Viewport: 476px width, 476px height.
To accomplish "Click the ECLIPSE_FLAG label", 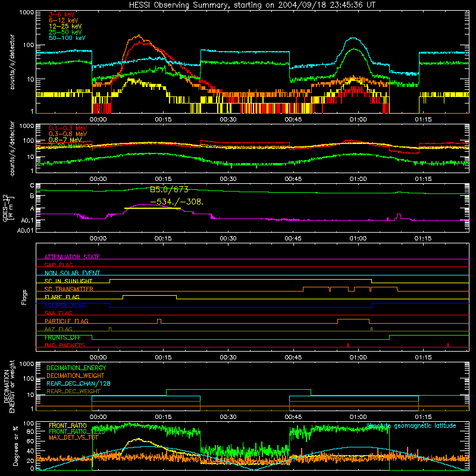I will point(65,305).
